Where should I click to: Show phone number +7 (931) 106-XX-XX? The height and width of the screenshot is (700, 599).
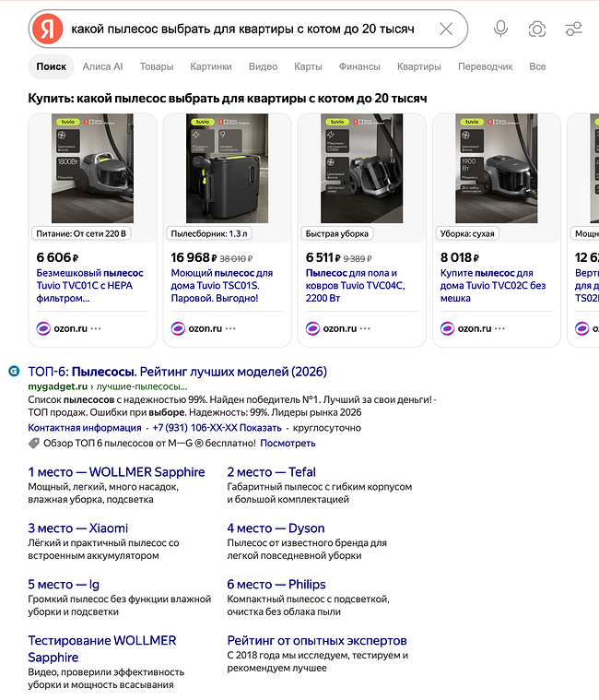click(x=217, y=428)
